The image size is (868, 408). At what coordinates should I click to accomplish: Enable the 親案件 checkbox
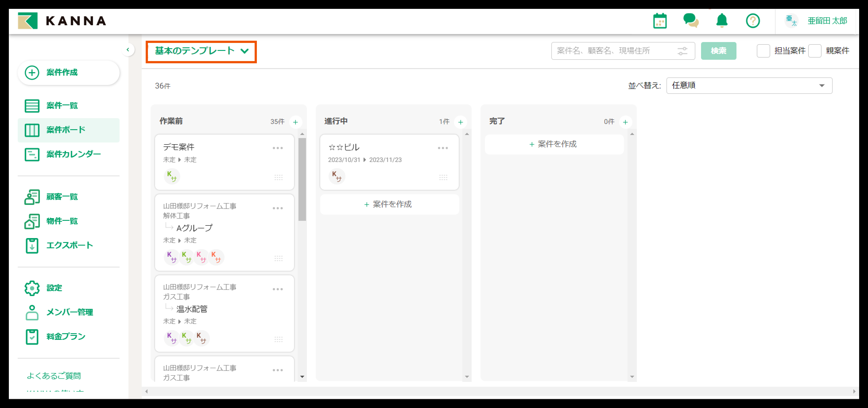coord(814,51)
